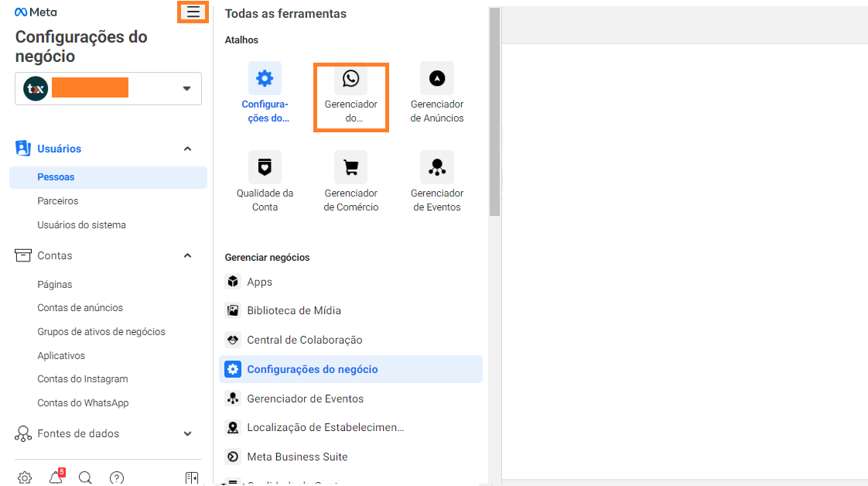This screenshot has height=486, width=868.
Task: Open the Gerenciador de Comércio cart shortcut
Action: tap(351, 182)
